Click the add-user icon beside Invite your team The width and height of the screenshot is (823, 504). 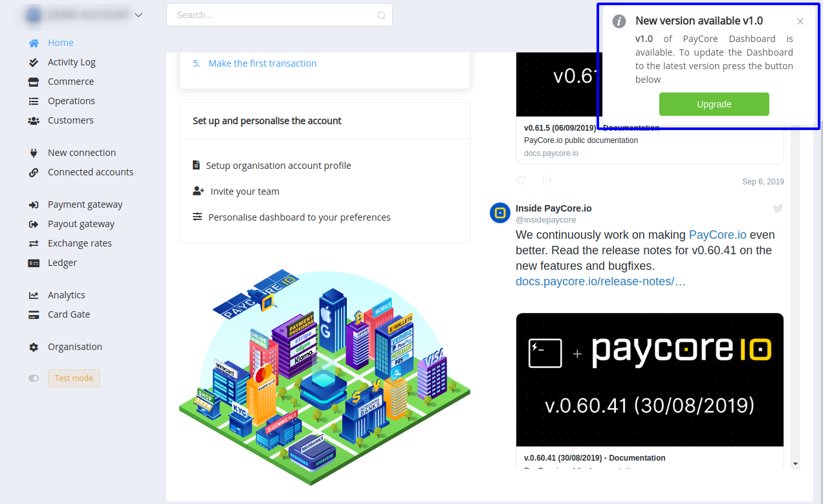click(x=199, y=191)
